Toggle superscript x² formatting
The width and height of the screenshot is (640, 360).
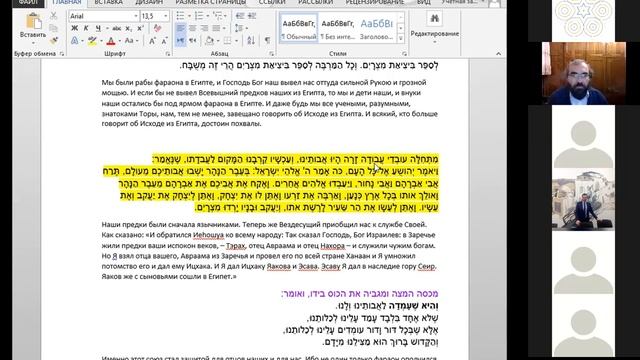[140, 28]
